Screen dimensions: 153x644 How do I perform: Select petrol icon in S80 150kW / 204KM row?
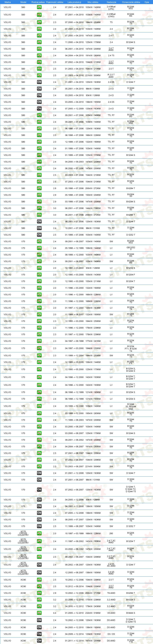(39, 195)
